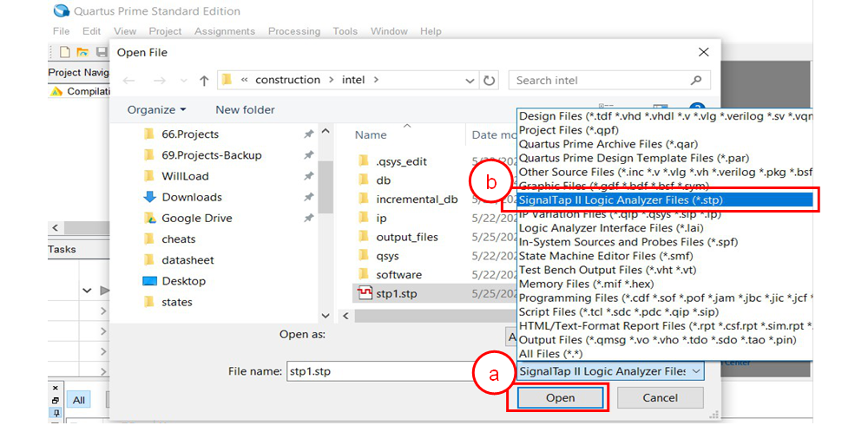This screenshot has width=868, height=445.
Task: Open states folder in navigation pane
Action: tap(176, 302)
